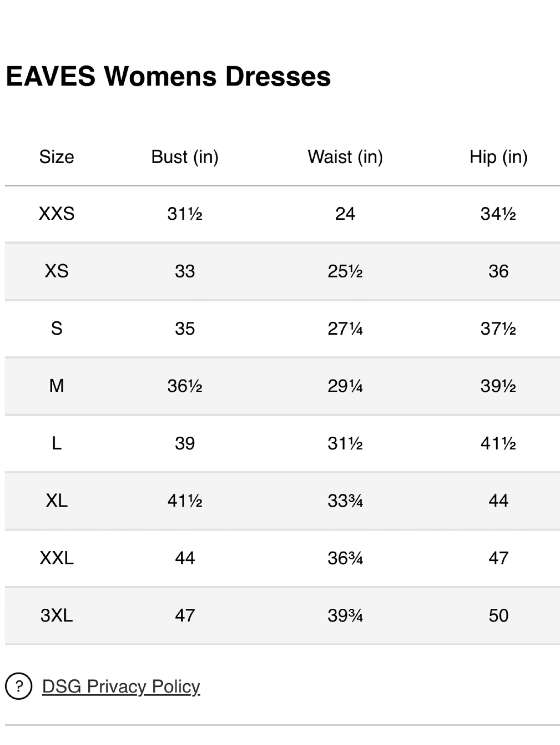Select the XS size row label

pos(57,271)
